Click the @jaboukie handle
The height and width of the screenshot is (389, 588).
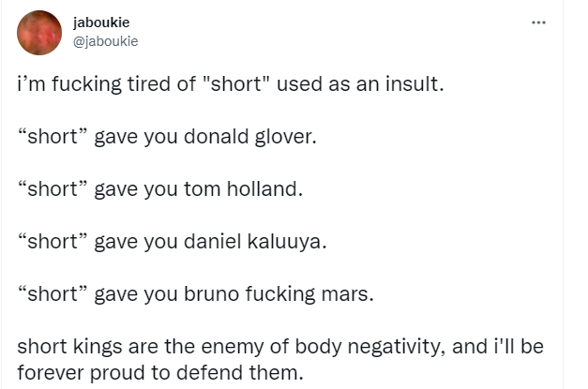(x=105, y=40)
